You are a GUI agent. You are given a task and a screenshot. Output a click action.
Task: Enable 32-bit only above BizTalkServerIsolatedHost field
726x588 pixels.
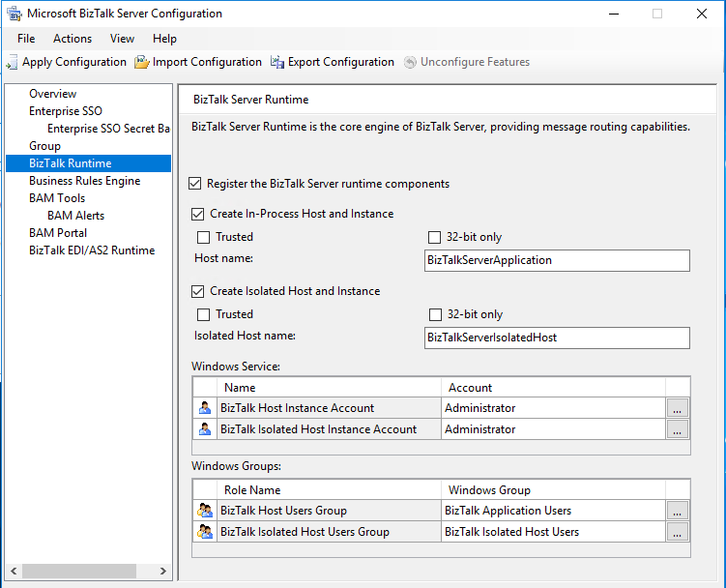tap(435, 314)
